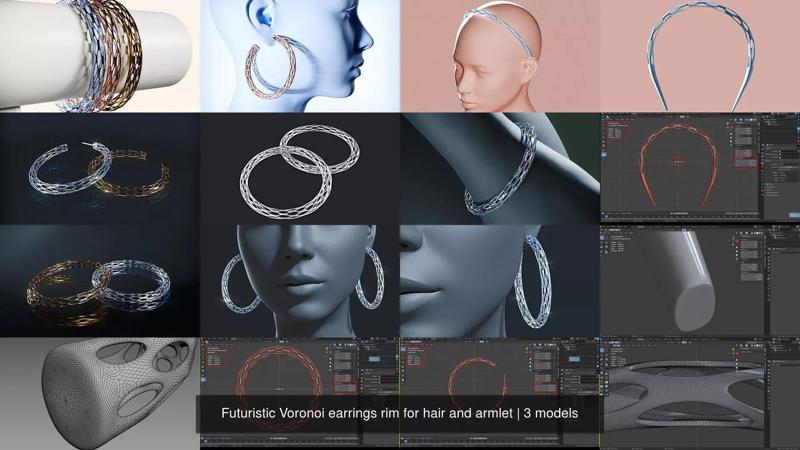Open the Blender screenshot with red full ring
The image size is (800, 450).
300,394
